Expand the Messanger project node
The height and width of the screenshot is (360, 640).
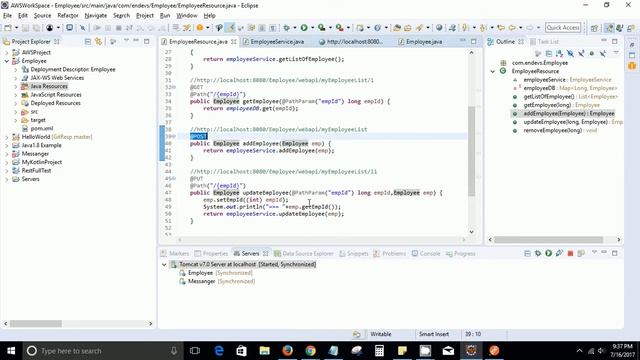point(7,154)
